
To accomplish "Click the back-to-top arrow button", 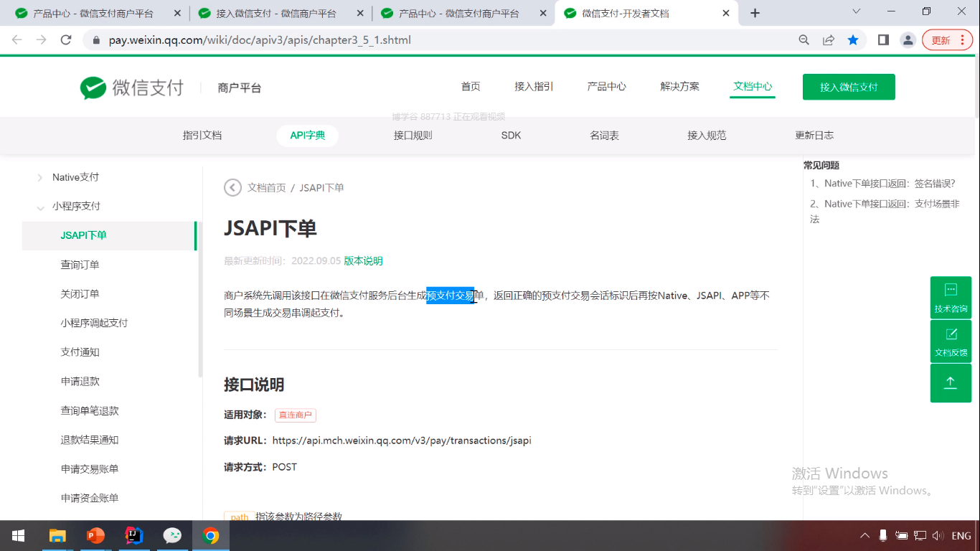I will [x=951, y=383].
